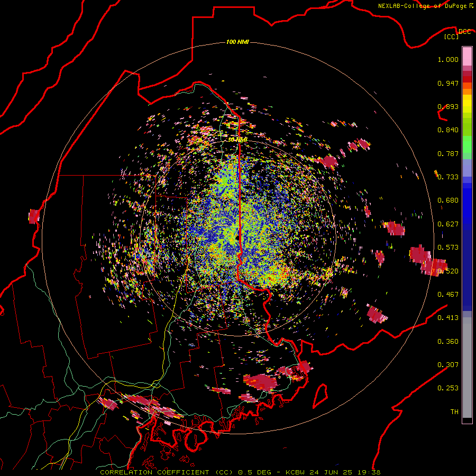Click the 0.253 legend value
476x476 pixels.
point(448,388)
